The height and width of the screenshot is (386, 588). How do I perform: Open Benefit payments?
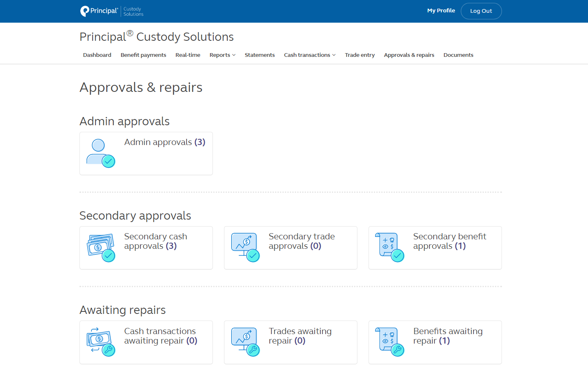(x=143, y=55)
